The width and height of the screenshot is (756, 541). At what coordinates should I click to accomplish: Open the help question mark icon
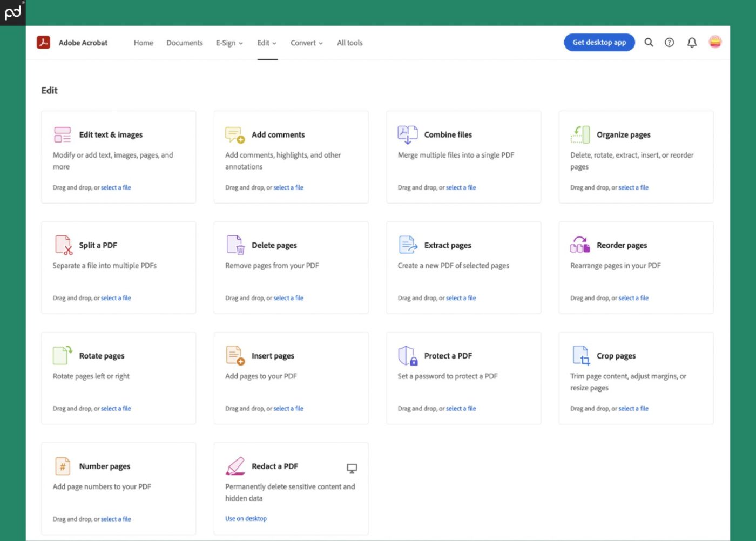[669, 43]
